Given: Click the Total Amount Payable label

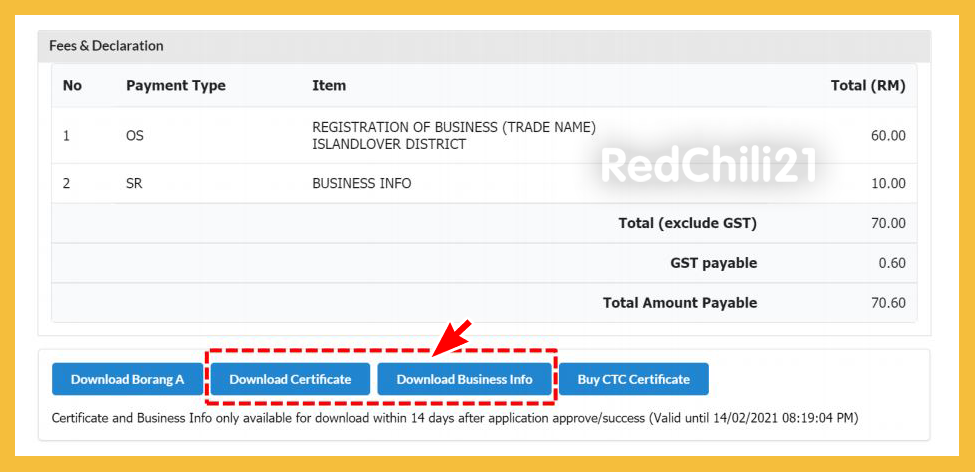Looking at the screenshot, I should pos(679,303).
